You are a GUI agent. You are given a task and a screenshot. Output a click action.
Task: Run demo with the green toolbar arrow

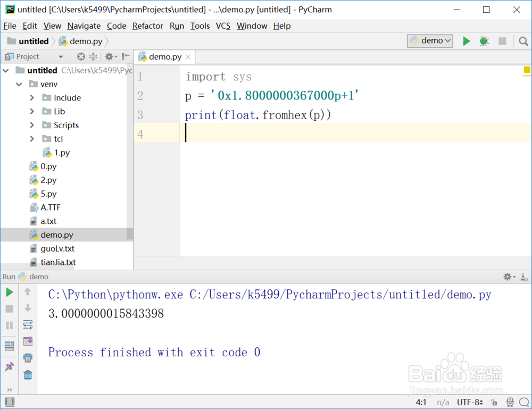coord(467,41)
